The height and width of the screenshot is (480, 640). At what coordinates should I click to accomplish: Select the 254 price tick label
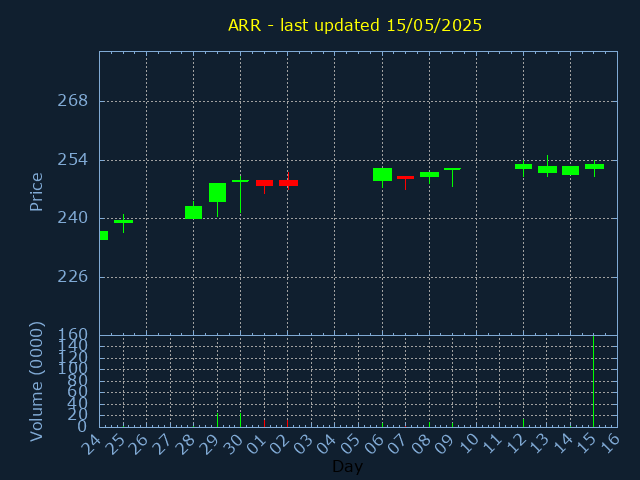[73, 160]
